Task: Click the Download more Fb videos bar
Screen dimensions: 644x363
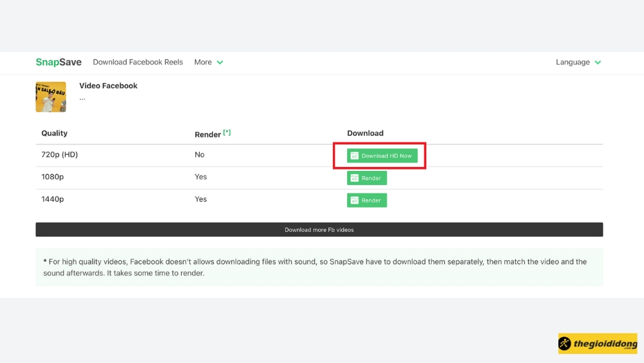Action: coord(319,230)
